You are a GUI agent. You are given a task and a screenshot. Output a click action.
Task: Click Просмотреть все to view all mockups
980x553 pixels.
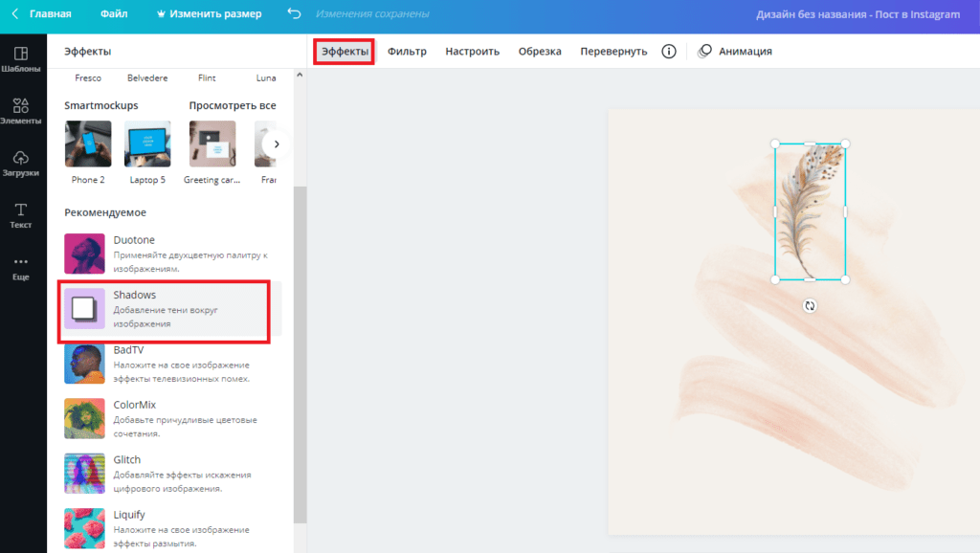pos(233,105)
